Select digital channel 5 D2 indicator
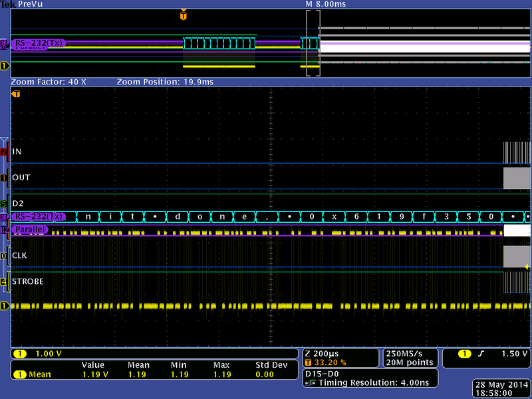Screen dimensions: 532x399 coord(4,203)
